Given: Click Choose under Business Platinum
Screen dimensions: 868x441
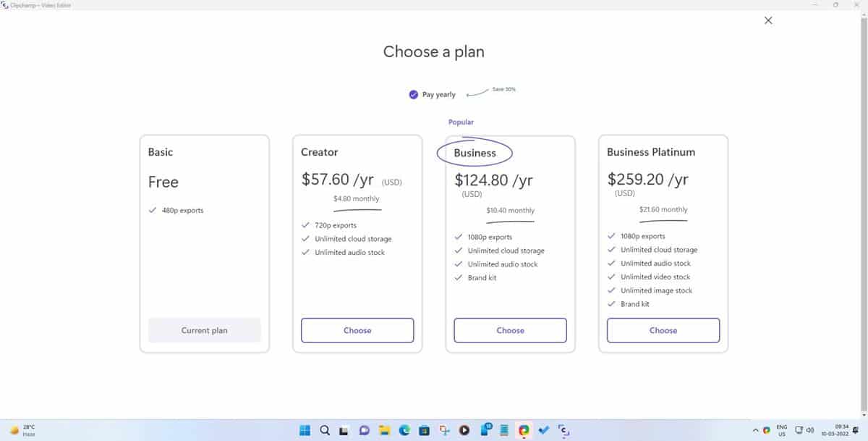Looking at the screenshot, I should coord(663,330).
